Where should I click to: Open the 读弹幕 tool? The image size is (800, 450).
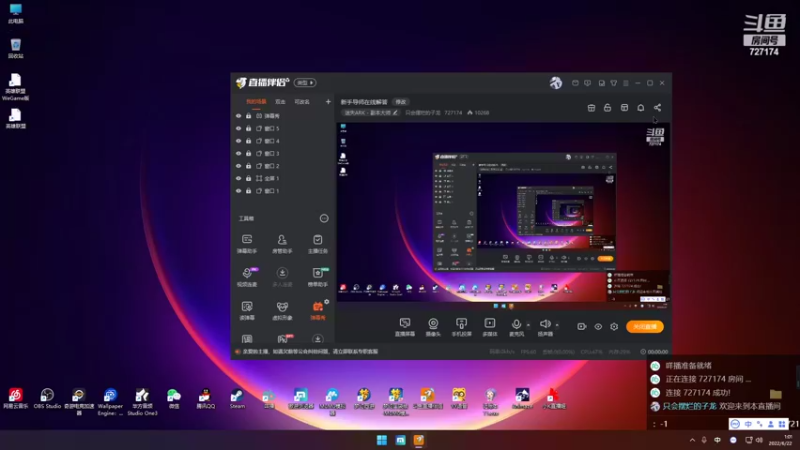(247, 310)
